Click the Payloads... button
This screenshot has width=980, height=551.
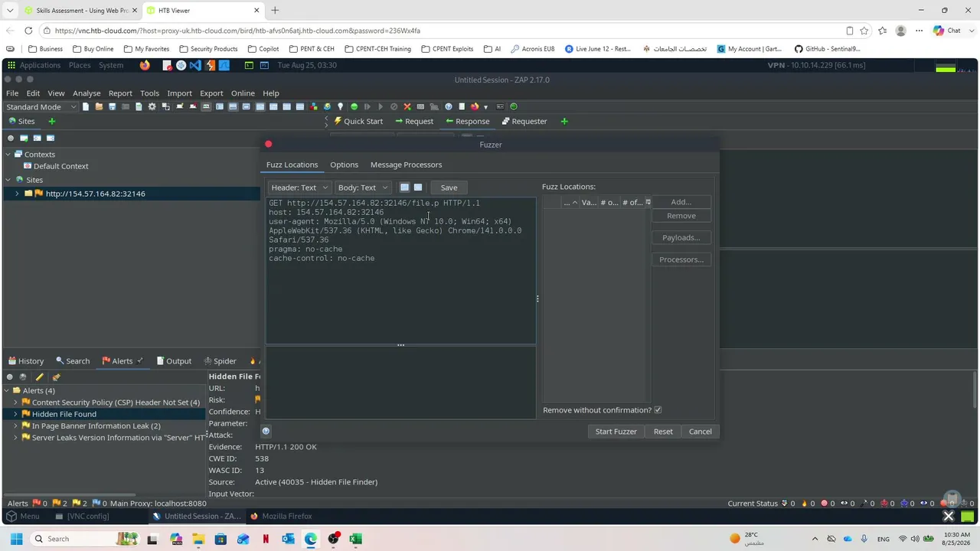click(681, 238)
